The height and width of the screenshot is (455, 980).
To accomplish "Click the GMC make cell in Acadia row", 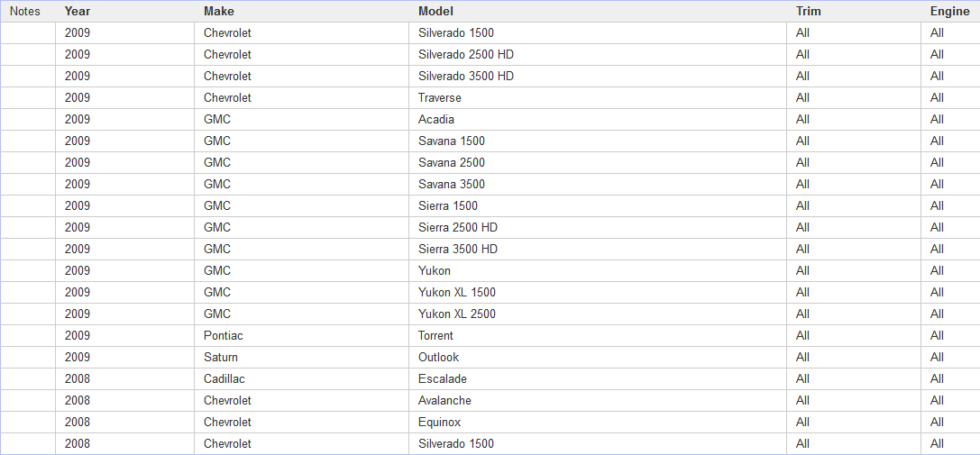I will 302,119.
